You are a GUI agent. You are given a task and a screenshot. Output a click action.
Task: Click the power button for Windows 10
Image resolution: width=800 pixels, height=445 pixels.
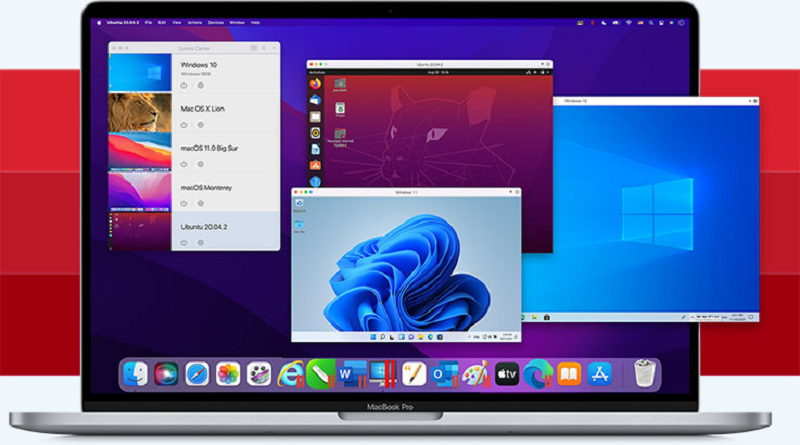click(184, 86)
